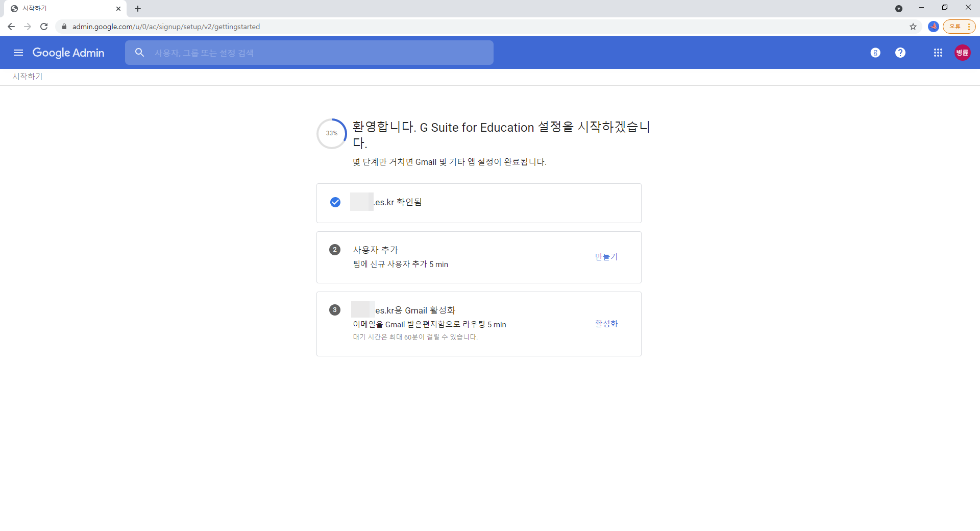Open the hourglass tasks icon in header

[x=875, y=53]
